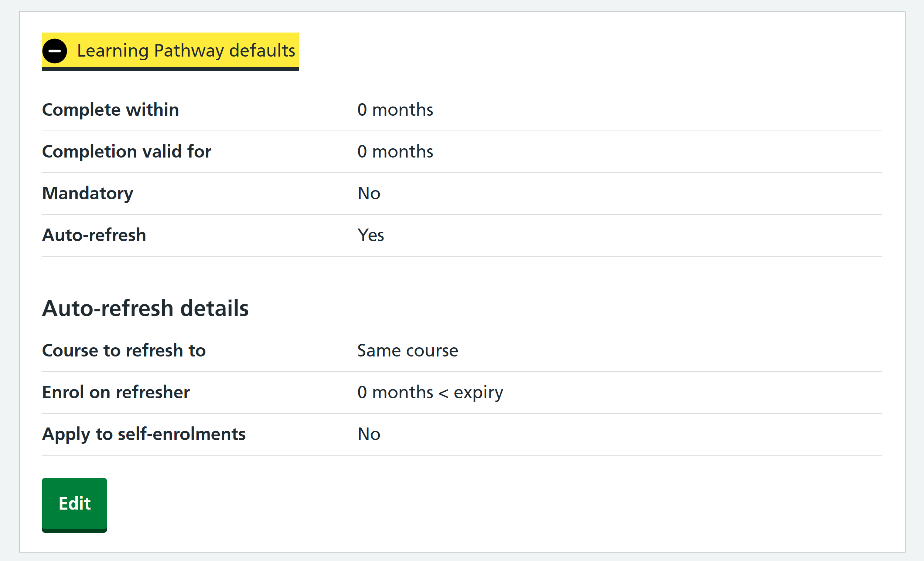Image resolution: width=924 pixels, height=561 pixels.
Task: Click the Auto-refresh row label
Action: 94,235
